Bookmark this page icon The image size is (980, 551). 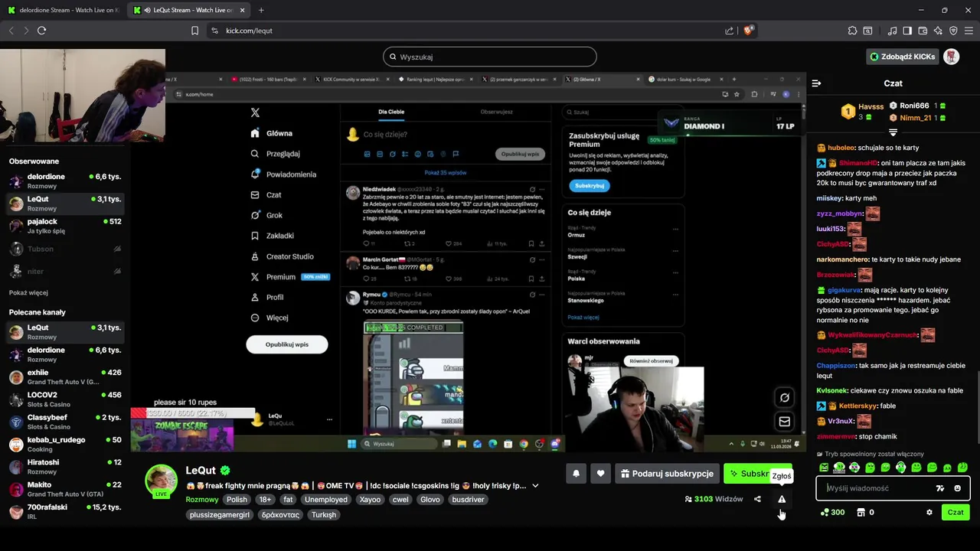[194, 31]
